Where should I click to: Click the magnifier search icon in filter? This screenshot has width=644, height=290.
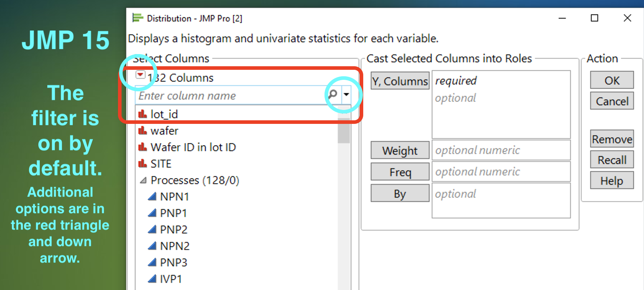(333, 95)
